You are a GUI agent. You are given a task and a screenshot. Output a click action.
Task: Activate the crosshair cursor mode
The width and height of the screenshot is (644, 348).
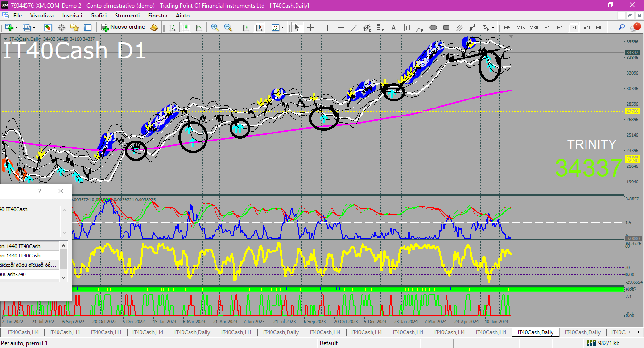pos(310,27)
